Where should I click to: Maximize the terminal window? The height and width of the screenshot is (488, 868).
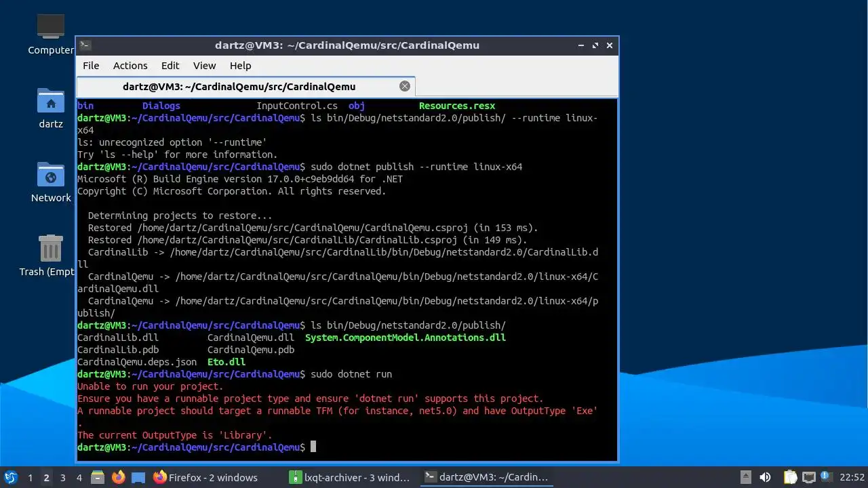click(595, 45)
